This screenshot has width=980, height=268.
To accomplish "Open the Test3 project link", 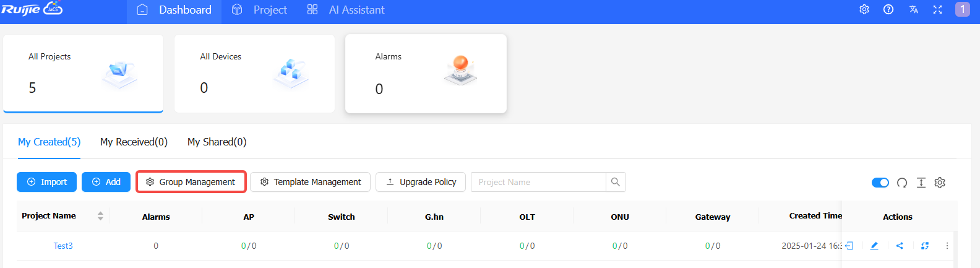I will [x=63, y=246].
